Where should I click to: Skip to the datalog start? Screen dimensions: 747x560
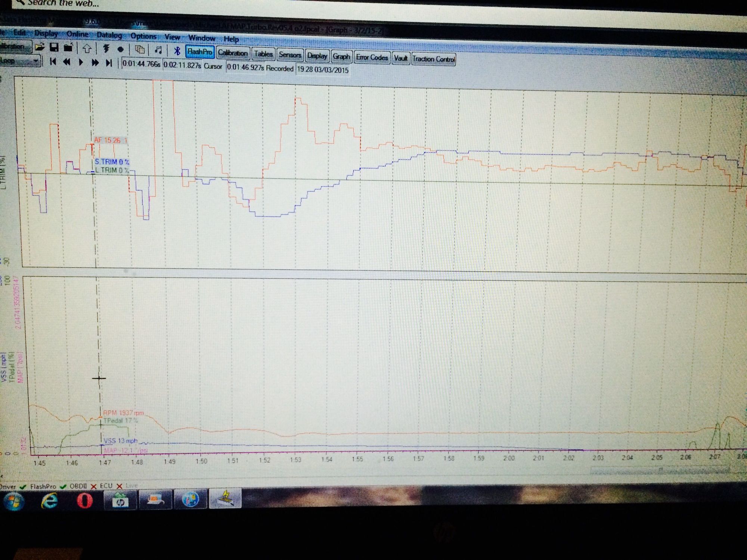(x=53, y=62)
